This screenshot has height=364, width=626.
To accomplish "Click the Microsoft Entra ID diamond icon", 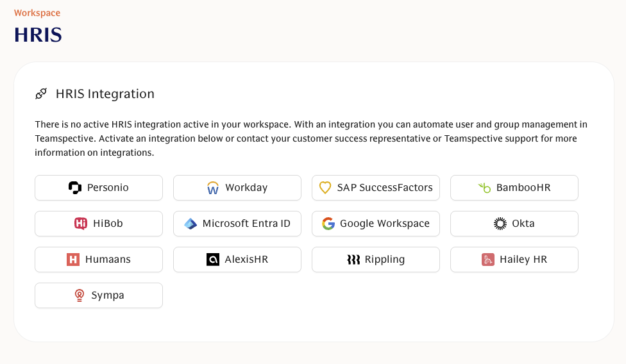I will (x=190, y=224).
